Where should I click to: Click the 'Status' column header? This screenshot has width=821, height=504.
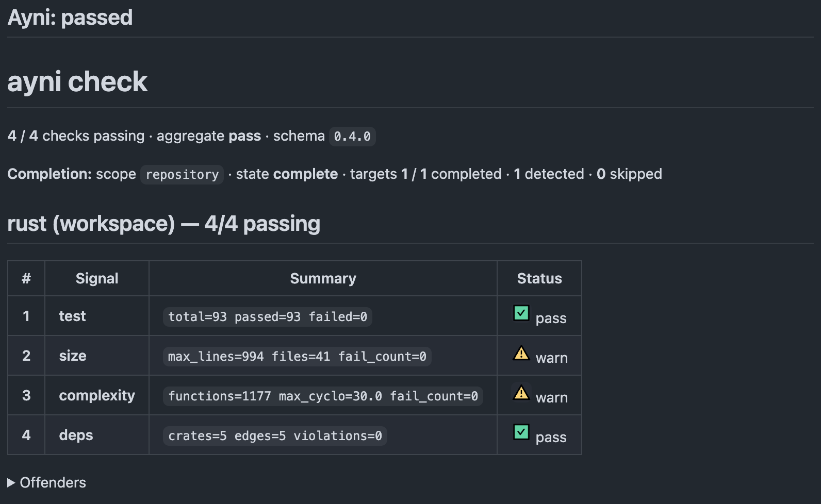[x=539, y=279]
